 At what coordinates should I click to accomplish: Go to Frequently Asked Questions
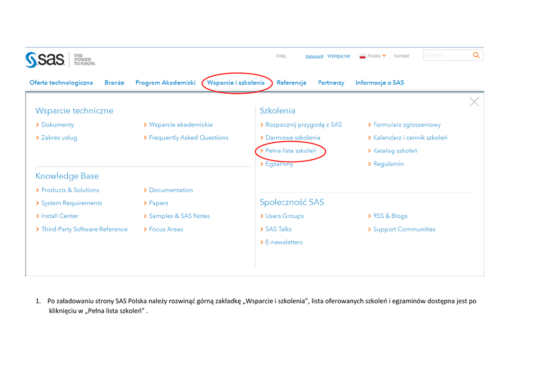(x=188, y=138)
